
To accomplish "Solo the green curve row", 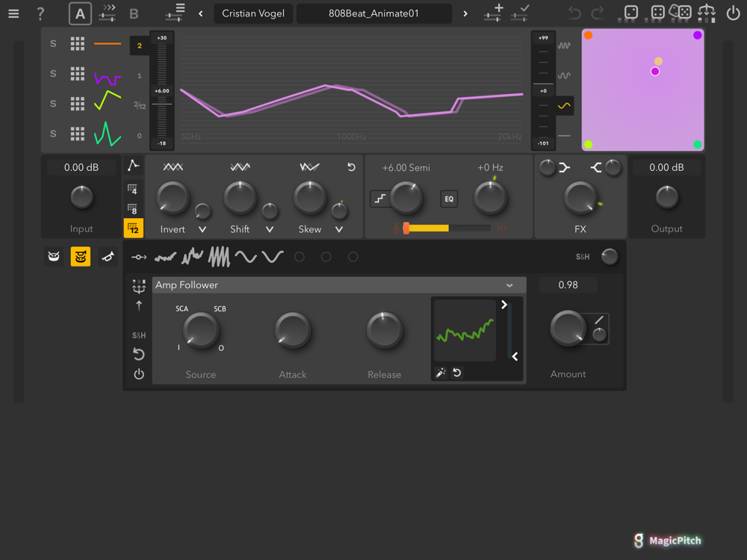I will pyautogui.click(x=53, y=134).
